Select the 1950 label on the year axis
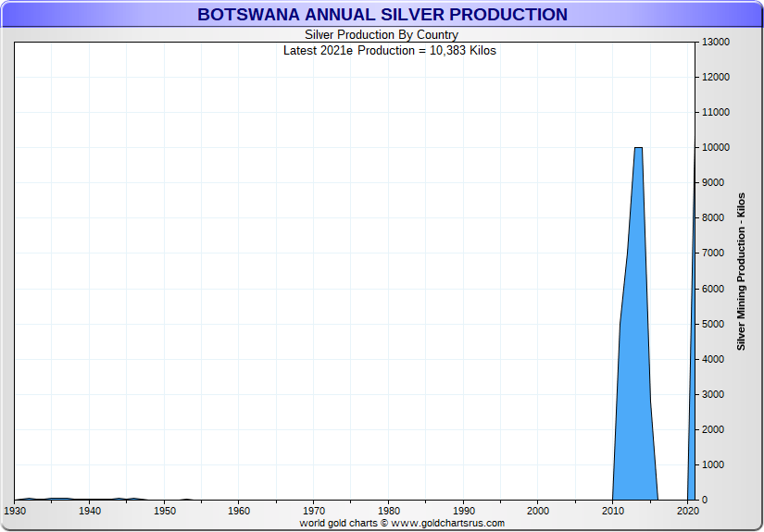Screen dimensions: 764x532 coord(164,511)
